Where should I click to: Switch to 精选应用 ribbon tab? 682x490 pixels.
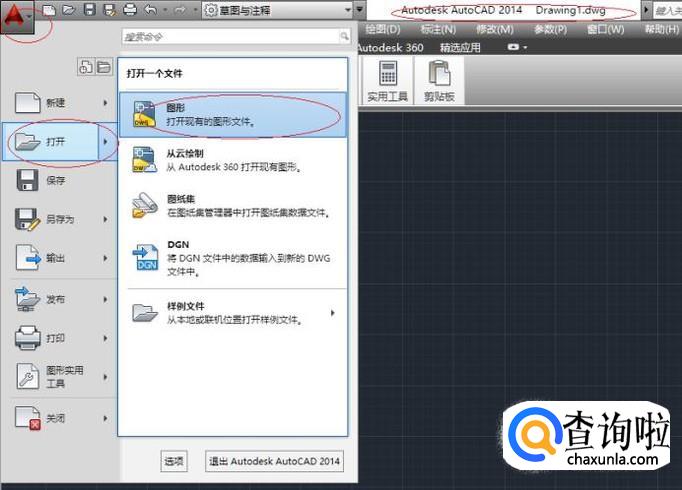[460, 47]
